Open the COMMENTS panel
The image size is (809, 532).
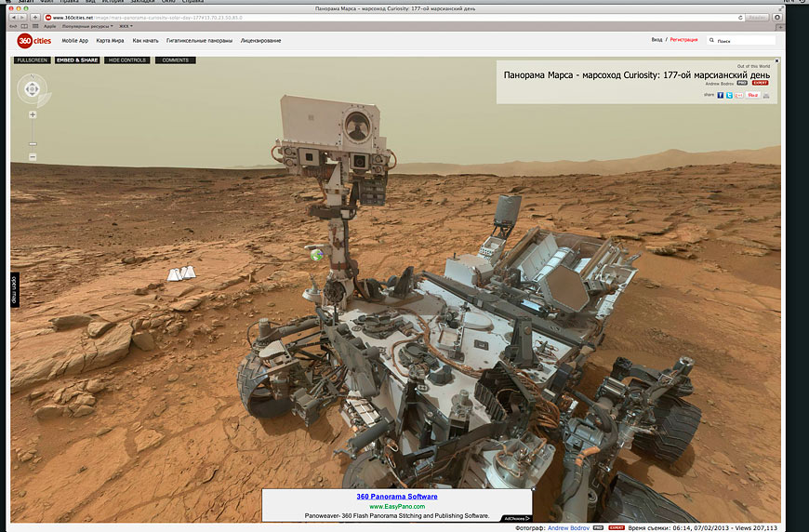pos(176,60)
